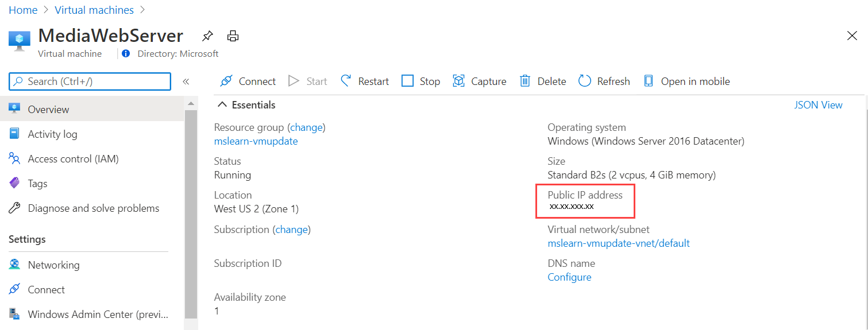The width and height of the screenshot is (868, 330).
Task: Click the Connect toolbar button label
Action: 257,81
